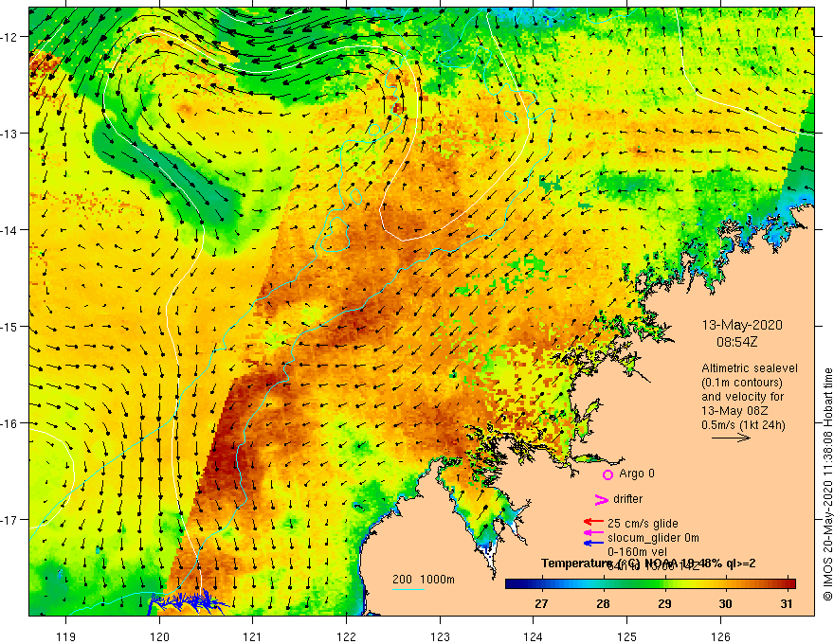Image resolution: width=834 pixels, height=644 pixels.
Task: Click the 30 label under color bar
Action: (726, 603)
